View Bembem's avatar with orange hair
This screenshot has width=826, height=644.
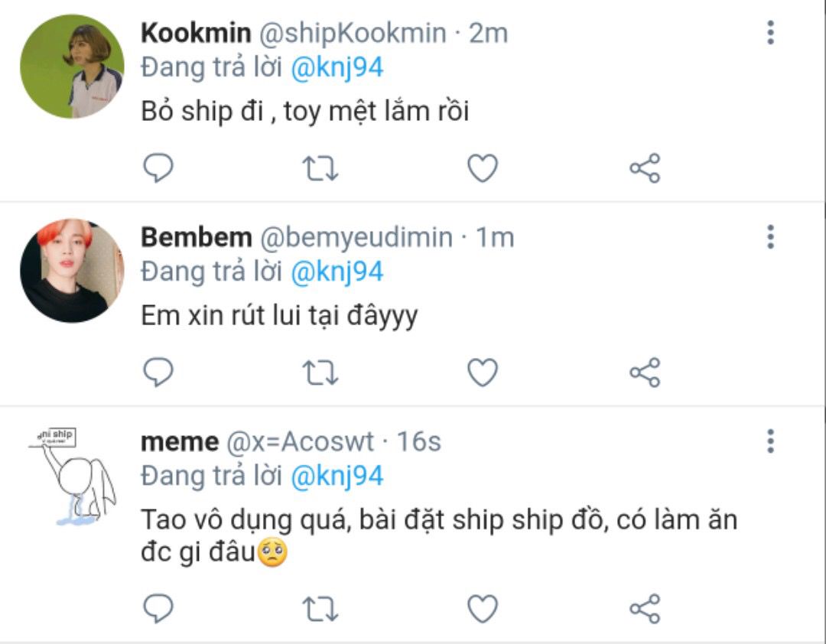72,271
